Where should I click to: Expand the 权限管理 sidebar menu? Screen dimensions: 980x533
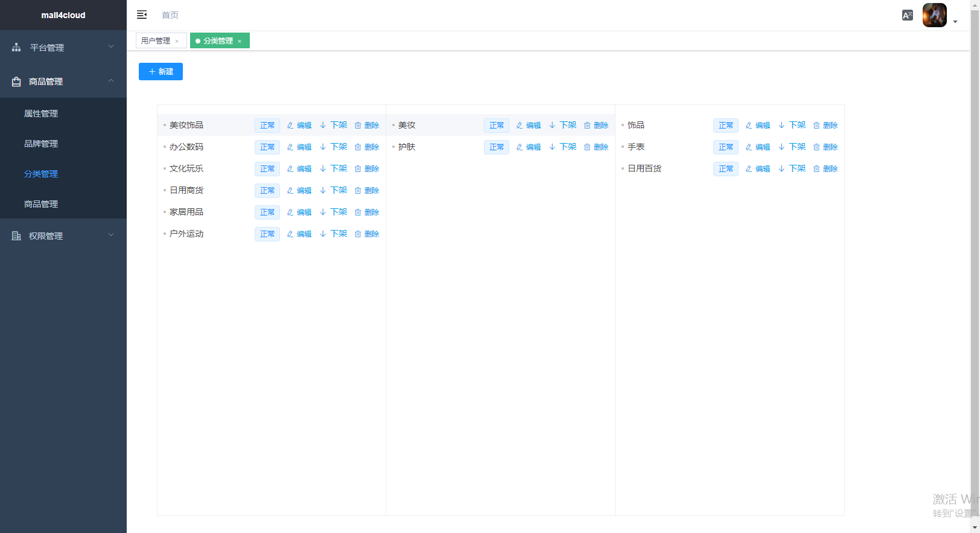pos(63,236)
